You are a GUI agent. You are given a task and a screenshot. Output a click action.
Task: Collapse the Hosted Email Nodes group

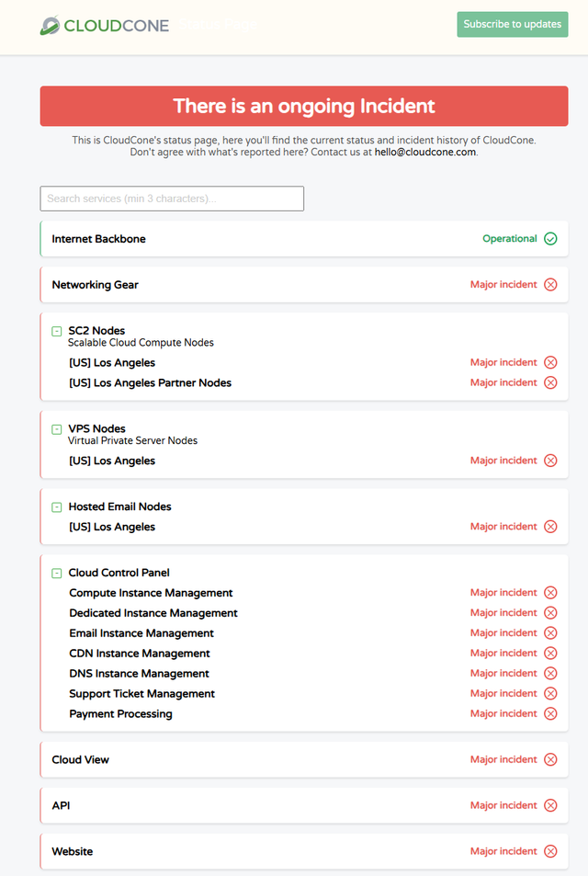(56, 507)
